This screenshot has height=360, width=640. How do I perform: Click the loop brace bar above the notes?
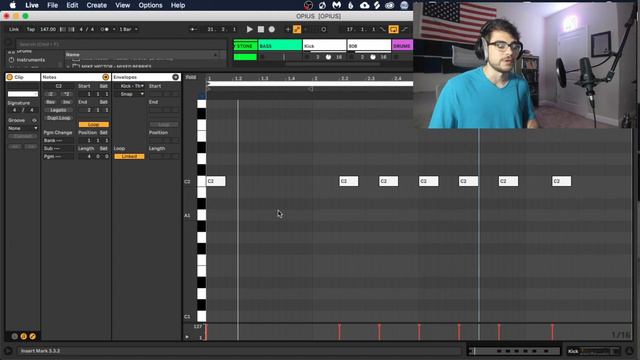pyautogui.click(x=309, y=84)
